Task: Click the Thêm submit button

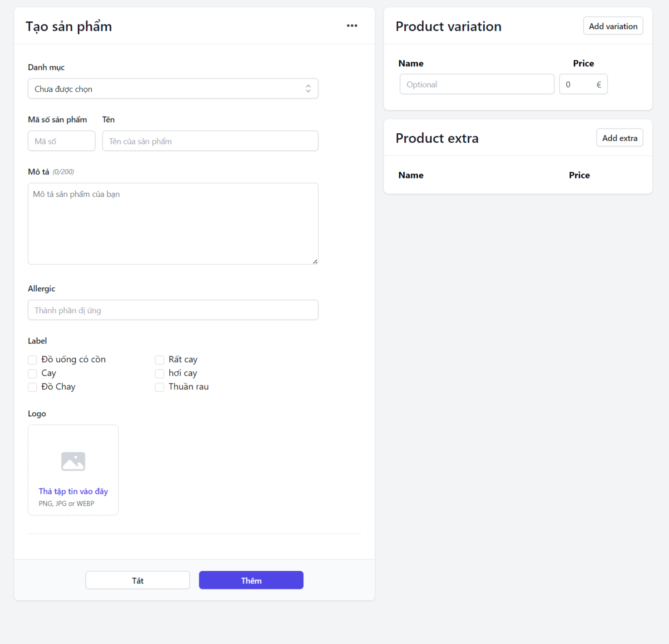Action: tap(251, 580)
